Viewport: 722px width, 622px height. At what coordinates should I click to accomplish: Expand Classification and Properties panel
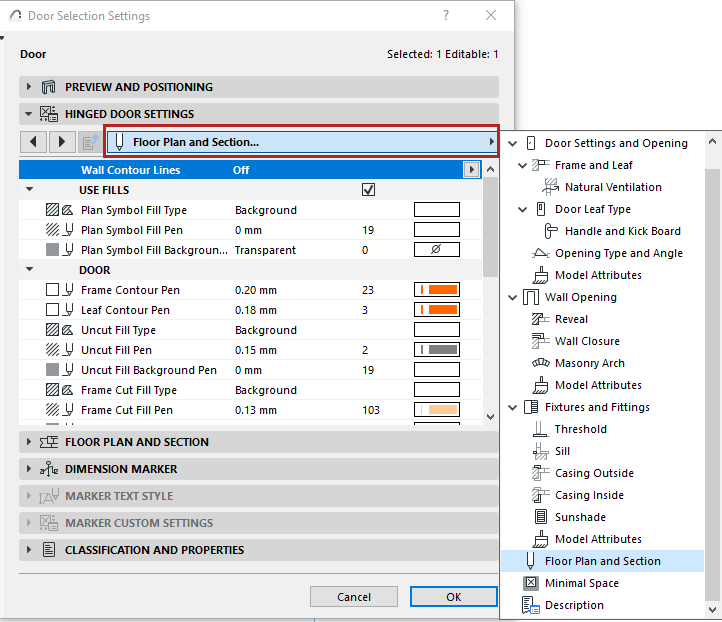[x=29, y=550]
